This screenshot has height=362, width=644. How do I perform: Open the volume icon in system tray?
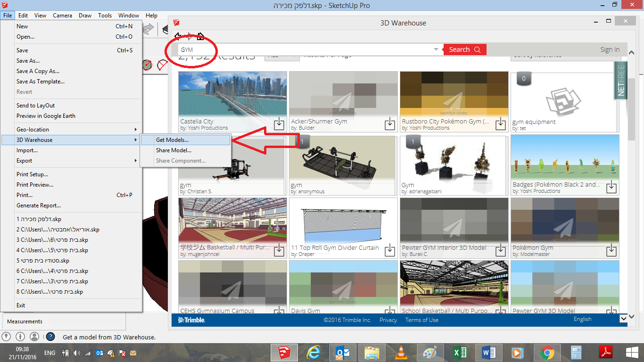(x=77, y=353)
